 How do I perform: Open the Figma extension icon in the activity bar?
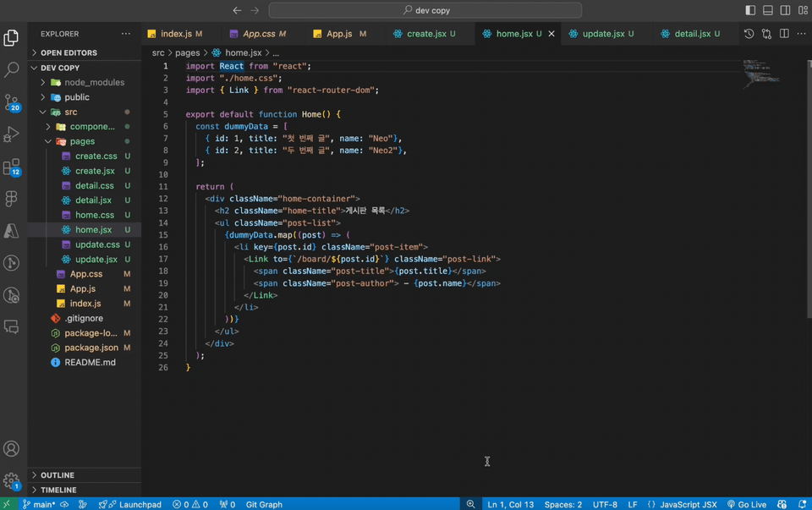point(11,198)
